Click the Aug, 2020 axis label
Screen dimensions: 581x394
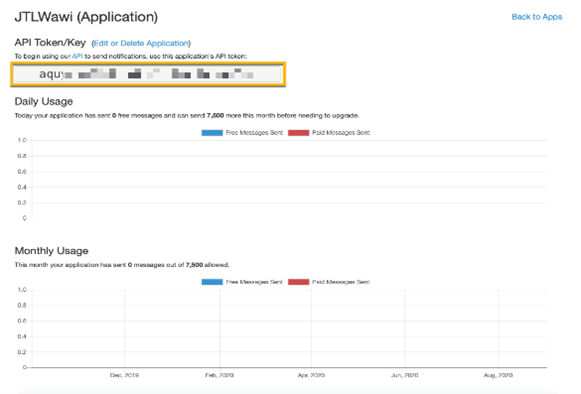click(498, 375)
